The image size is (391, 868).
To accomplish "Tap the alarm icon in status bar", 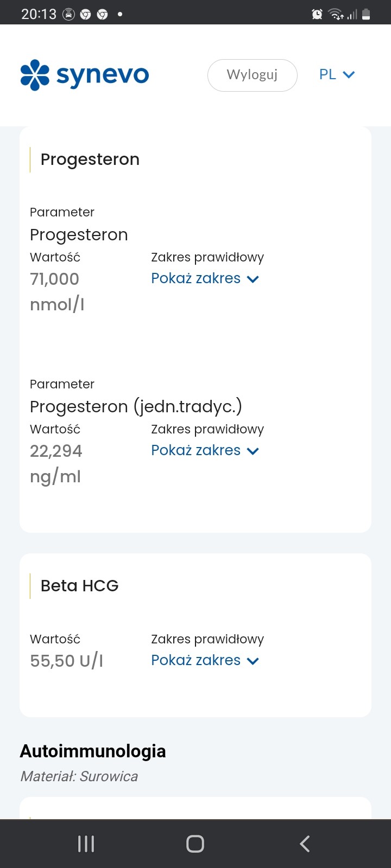I will click(x=317, y=15).
